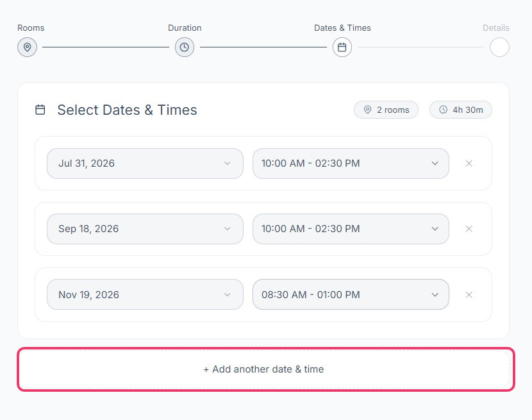The image size is (532, 420).
Task: Select the empty Details step circle
Action: (x=499, y=47)
